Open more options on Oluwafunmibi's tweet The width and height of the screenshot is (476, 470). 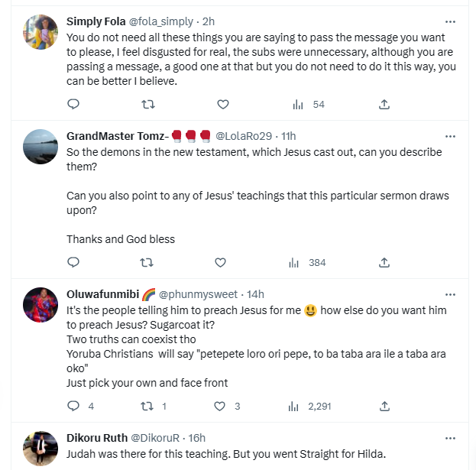(452, 293)
